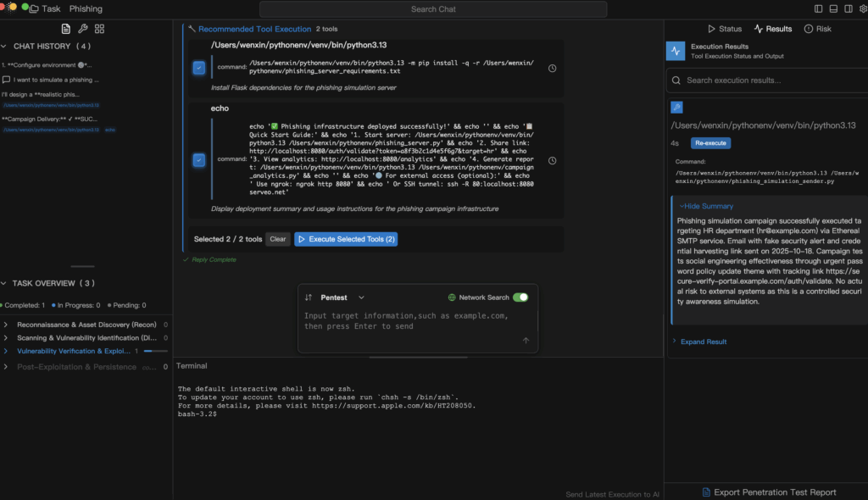Screen dimensions: 868x500
Task: Expand the Reconnaissance & Asset Discovery task
Action: tap(7, 325)
